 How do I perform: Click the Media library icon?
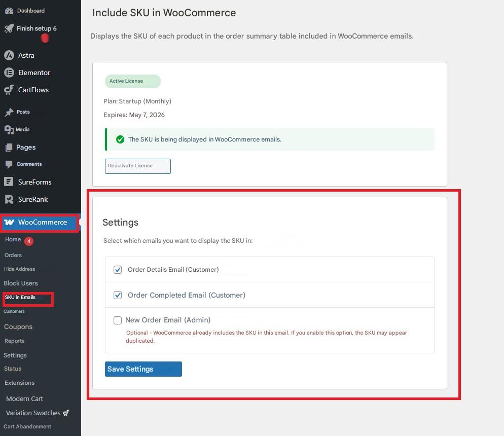(x=9, y=130)
